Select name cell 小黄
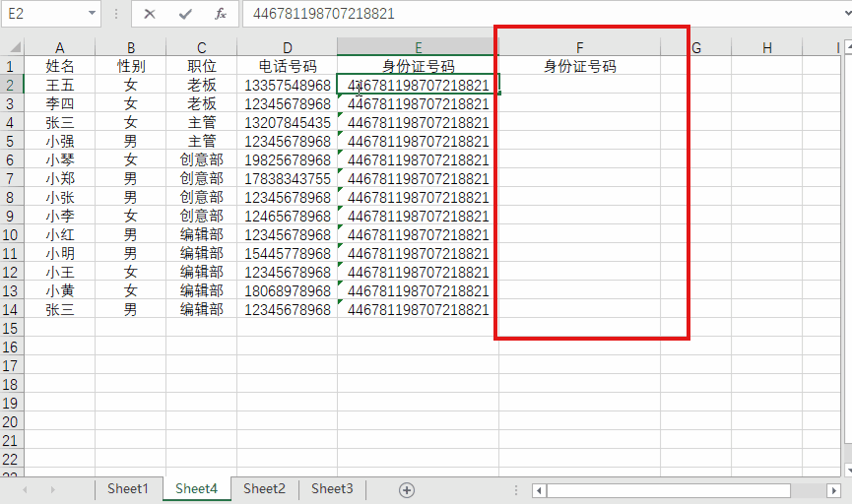 click(60, 290)
